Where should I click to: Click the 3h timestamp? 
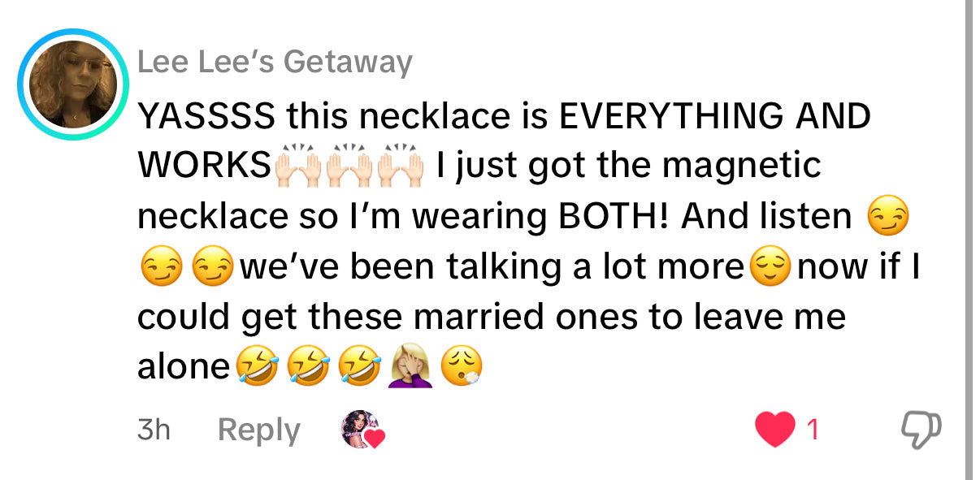pyautogui.click(x=154, y=429)
